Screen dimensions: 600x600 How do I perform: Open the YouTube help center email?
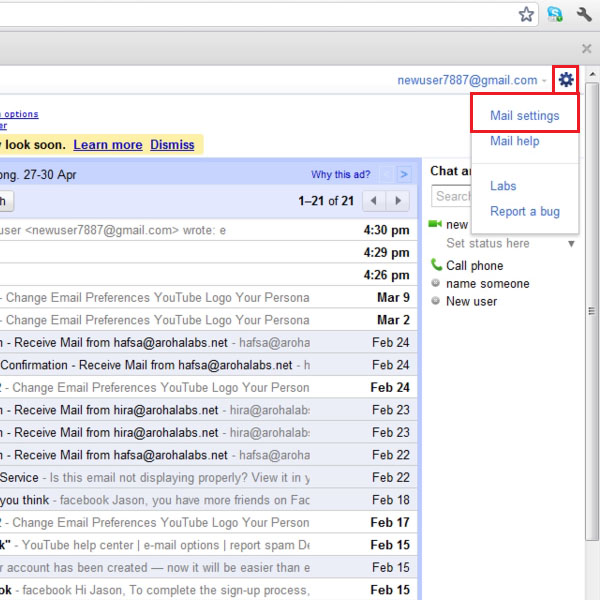(x=209, y=545)
